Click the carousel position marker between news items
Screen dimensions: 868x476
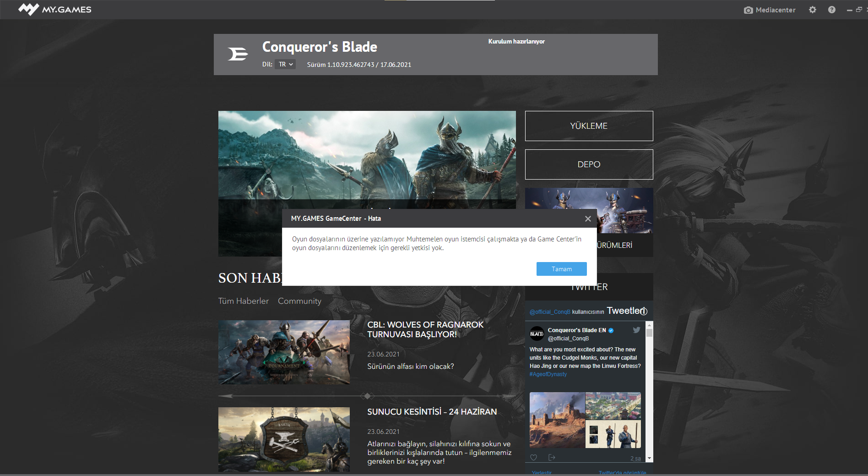tap(367, 395)
